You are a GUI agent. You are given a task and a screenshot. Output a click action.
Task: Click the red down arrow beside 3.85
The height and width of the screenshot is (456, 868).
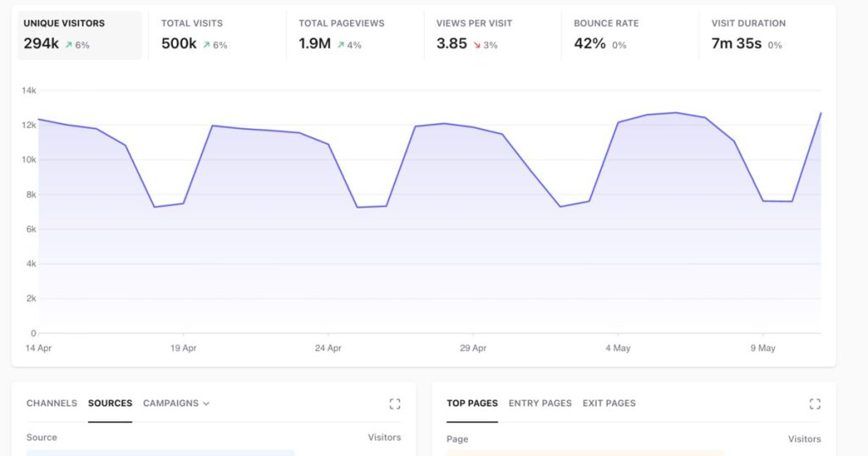(x=477, y=45)
